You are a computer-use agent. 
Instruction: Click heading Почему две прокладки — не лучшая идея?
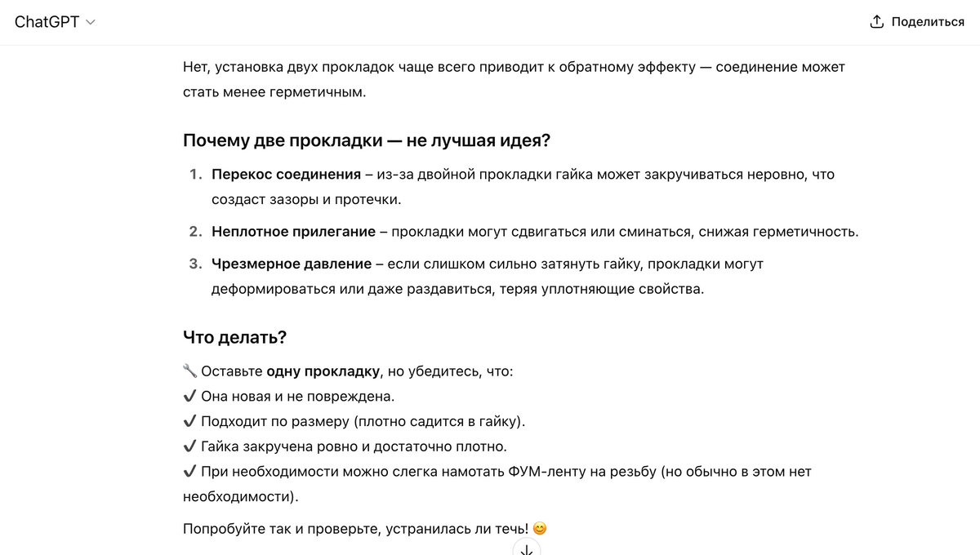(x=367, y=140)
